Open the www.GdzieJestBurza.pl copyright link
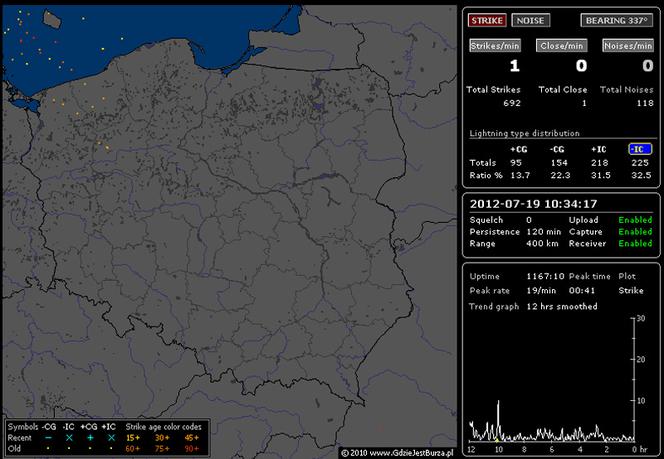664x459 pixels. (x=411, y=453)
